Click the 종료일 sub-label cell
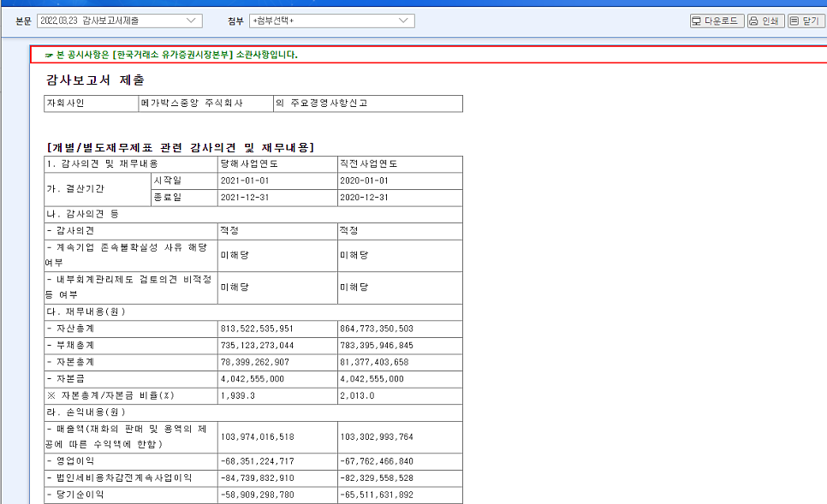This screenshot has height=504, width=827. (185, 198)
